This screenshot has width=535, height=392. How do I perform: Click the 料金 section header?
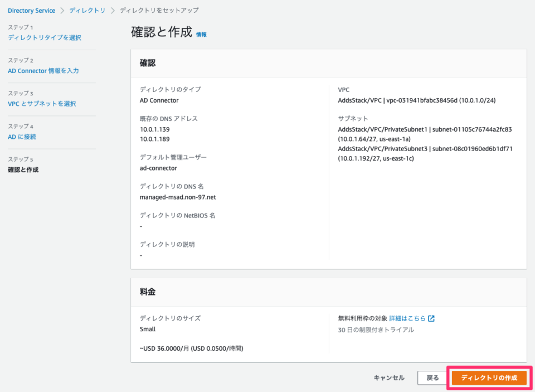(148, 292)
